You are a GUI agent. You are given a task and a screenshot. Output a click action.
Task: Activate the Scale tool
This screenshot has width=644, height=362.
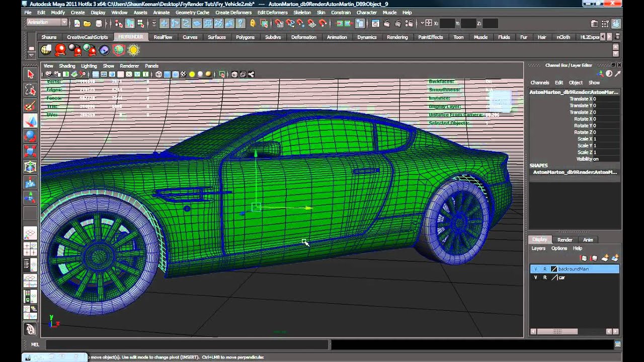coord(30,152)
